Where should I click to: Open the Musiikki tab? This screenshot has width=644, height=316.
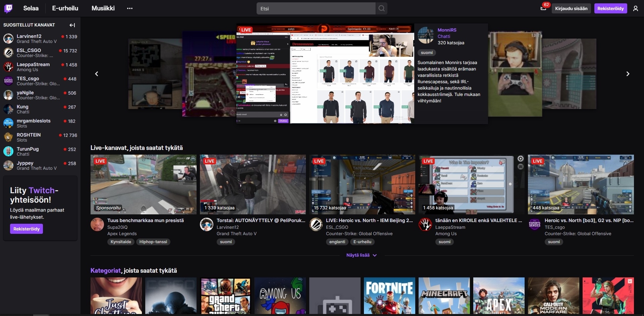pyautogui.click(x=103, y=8)
